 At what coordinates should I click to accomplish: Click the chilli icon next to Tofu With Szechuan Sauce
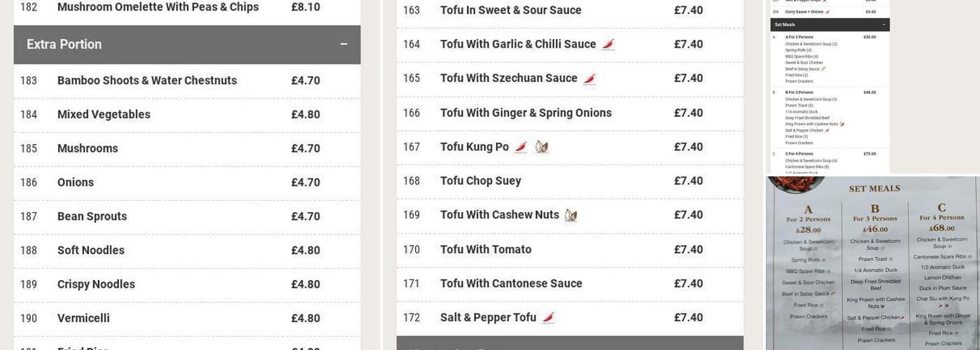[589, 79]
